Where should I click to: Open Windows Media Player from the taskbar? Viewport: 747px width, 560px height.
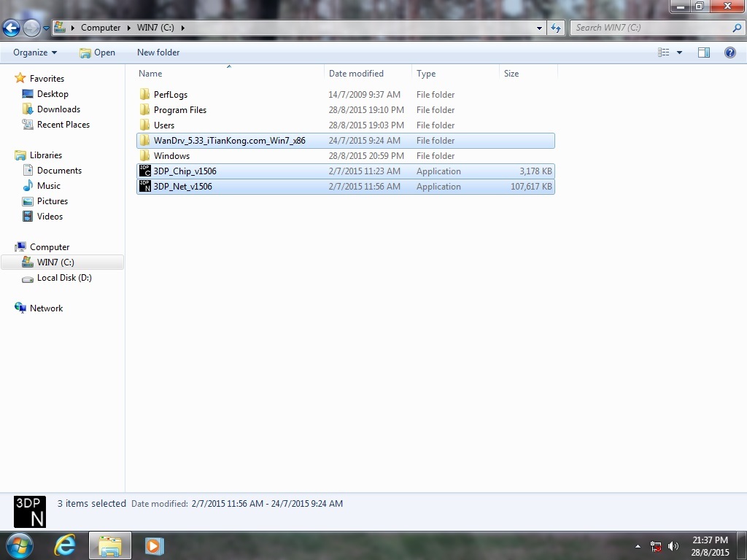coord(153,545)
